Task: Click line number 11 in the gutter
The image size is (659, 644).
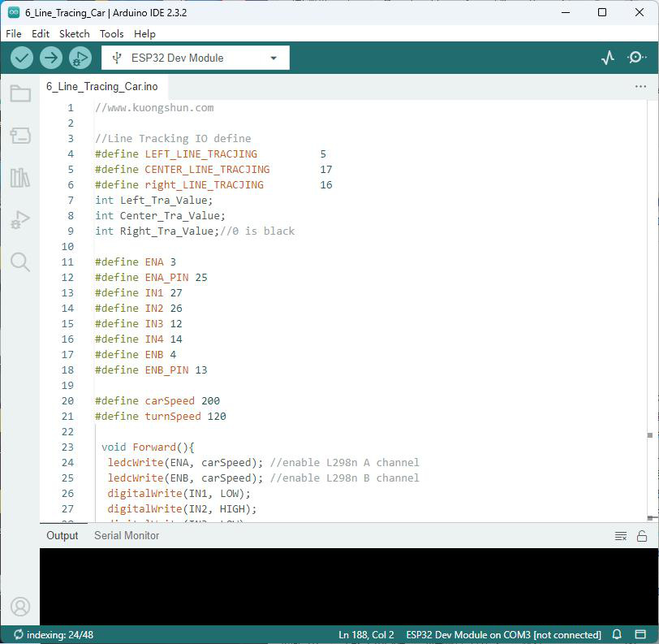Action: click(x=67, y=262)
